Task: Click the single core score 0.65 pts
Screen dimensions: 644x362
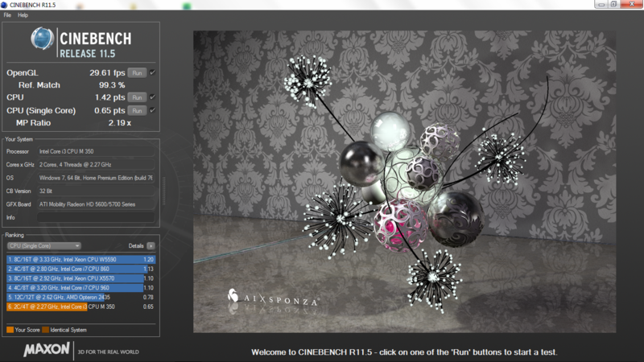Action: tap(109, 110)
